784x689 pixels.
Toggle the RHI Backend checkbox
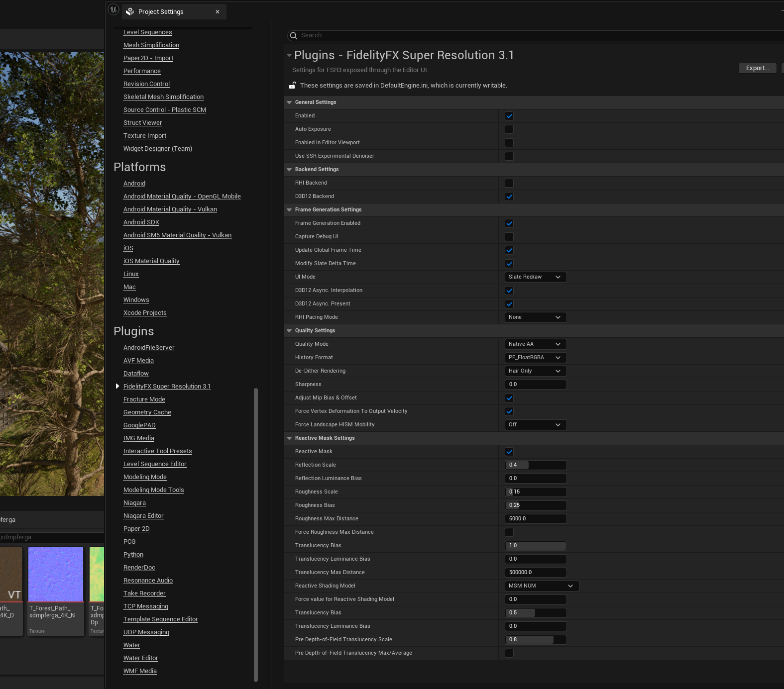coord(509,183)
